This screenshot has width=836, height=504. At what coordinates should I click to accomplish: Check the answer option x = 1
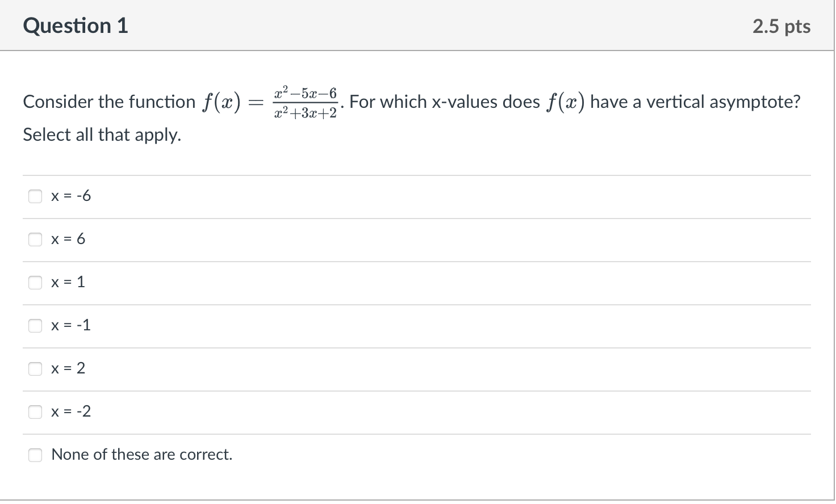[x=35, y=283]
